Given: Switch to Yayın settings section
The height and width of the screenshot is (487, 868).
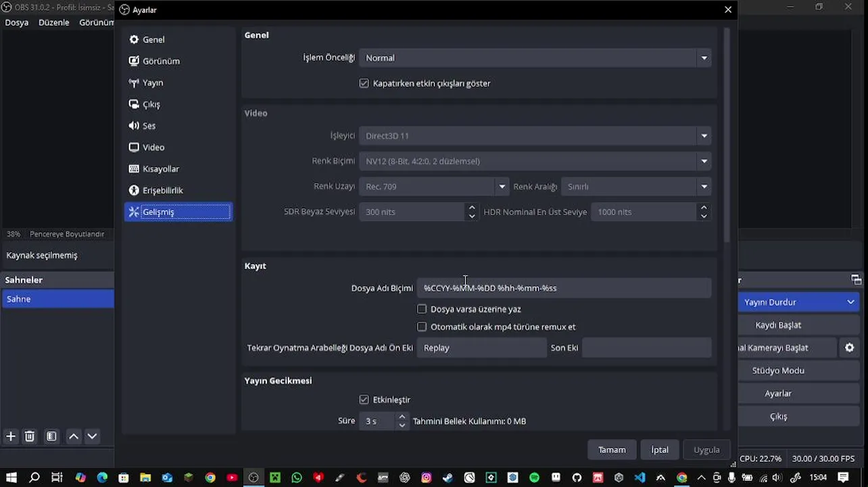Looking at the screenshot, I should click(x=178, y=83).
